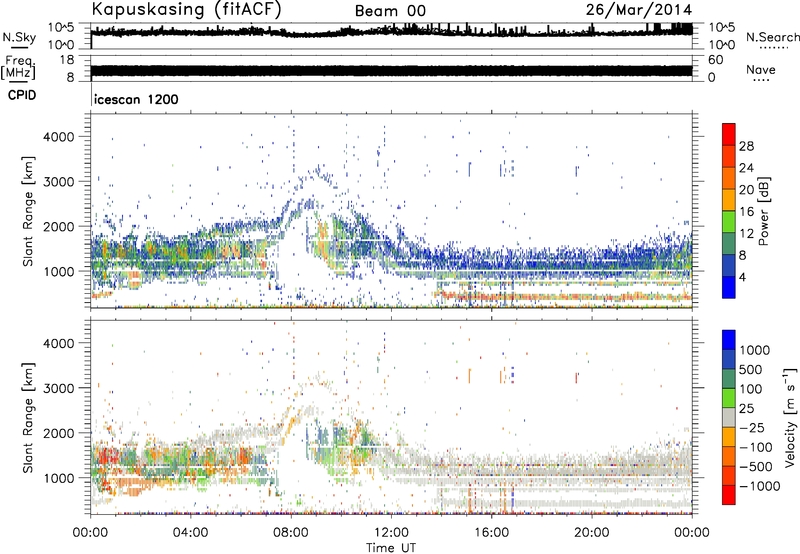Click the '08:00' time axis label

click(291, 533)
